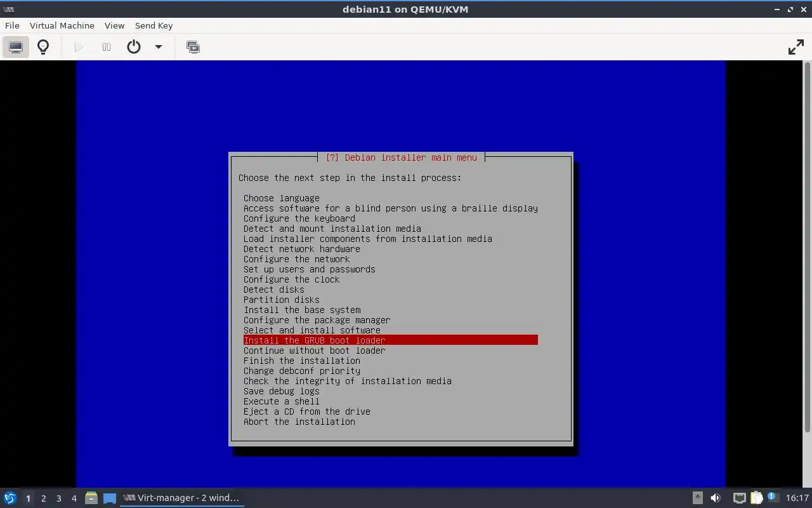Open the manage VM snapshots icon
The height and width of the screenshot is (508, 812).
pyautogui.click(x=193, y=47)
